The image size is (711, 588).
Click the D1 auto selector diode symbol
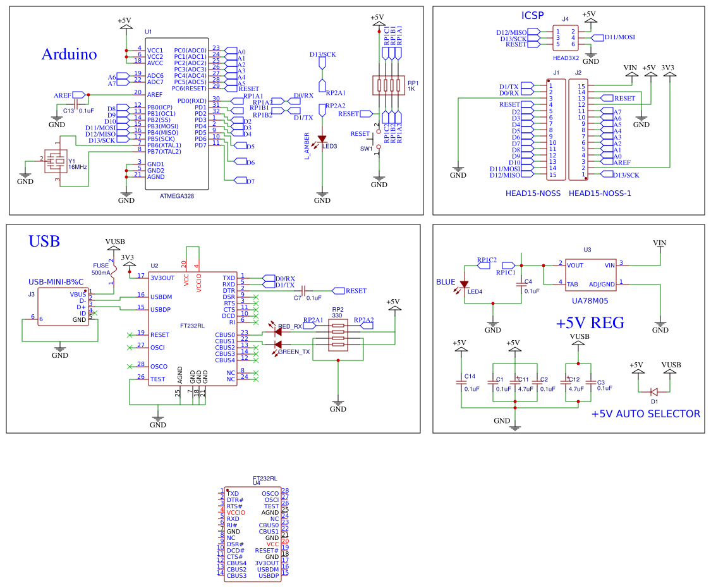pyautogui.click(x=654, y=391)
